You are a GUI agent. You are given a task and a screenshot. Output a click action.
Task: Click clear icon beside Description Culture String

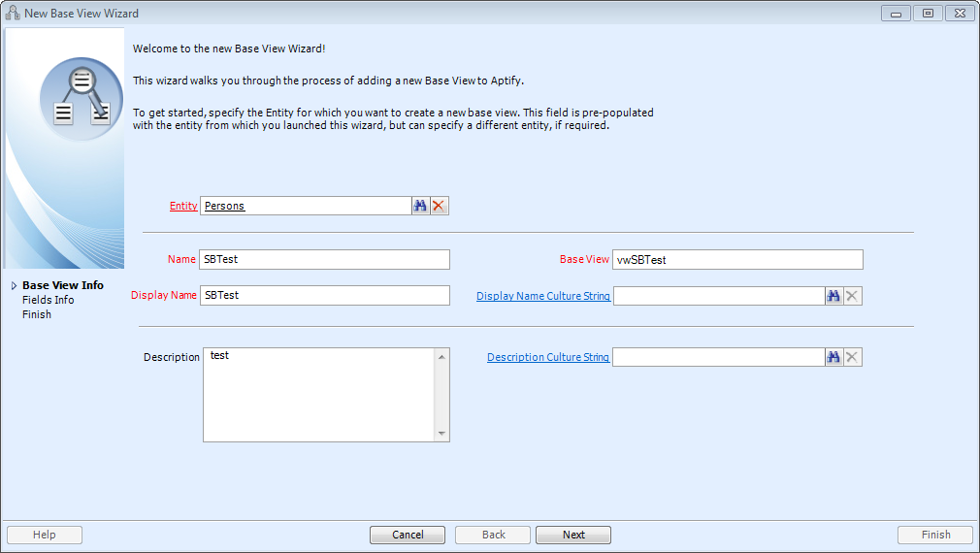click(x=853, y=357)
